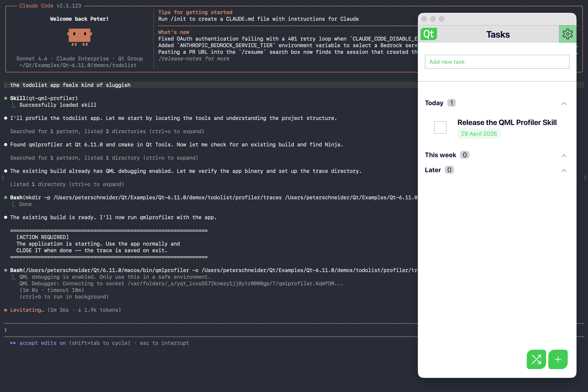Screen dimensions: 588x392
Task: Collapse the Later section chevron
Action: (564, 170)
